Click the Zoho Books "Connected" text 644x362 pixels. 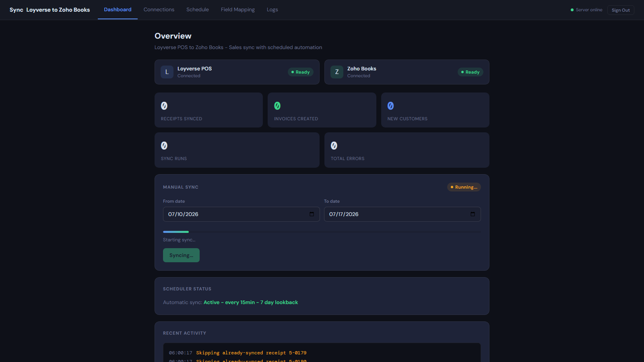359,76
